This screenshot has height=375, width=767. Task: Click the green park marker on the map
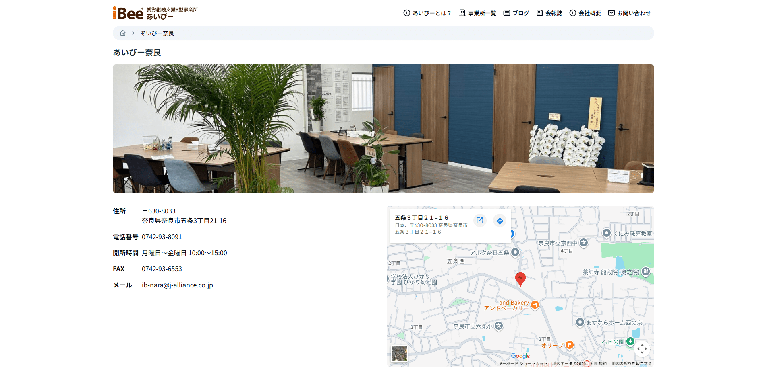pyautogui.click(x=631, y=341)
